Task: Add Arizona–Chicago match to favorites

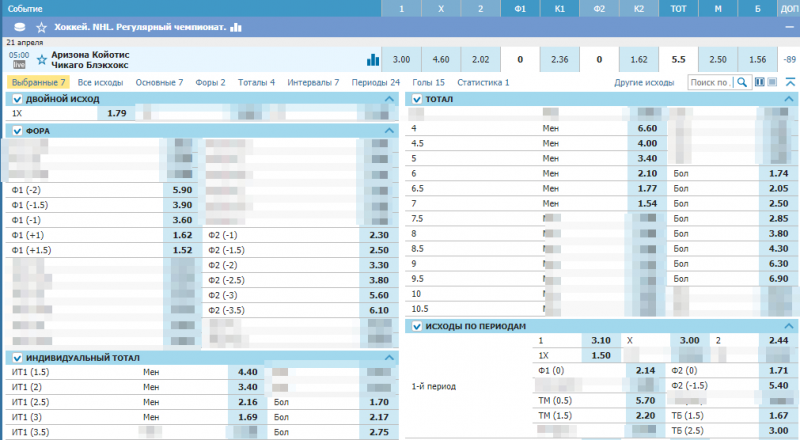Action: pyautogui.click(x=41, y=60)
